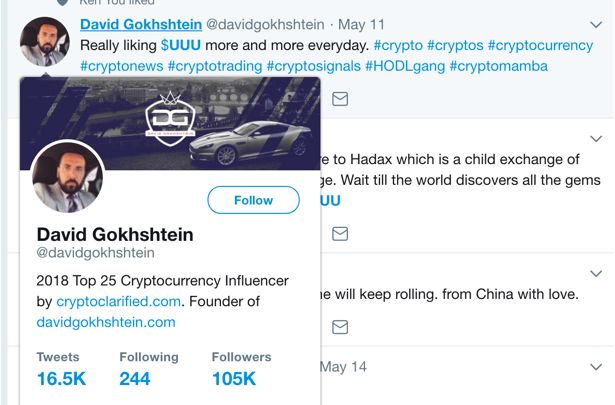Open the bold David Gokhshtein name in hover card
The width and height of the screenshot is (615, 405).
(x=115, y=234)
